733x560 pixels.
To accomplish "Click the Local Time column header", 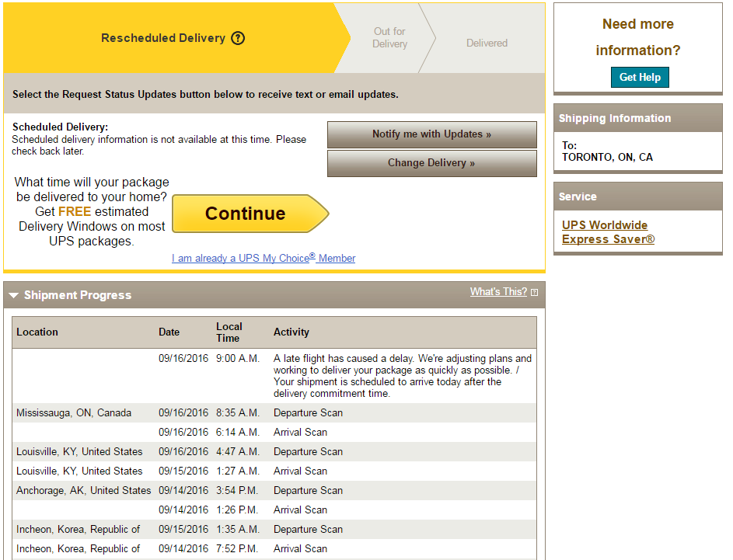I will pyautogui.click(x=229, y=332).
